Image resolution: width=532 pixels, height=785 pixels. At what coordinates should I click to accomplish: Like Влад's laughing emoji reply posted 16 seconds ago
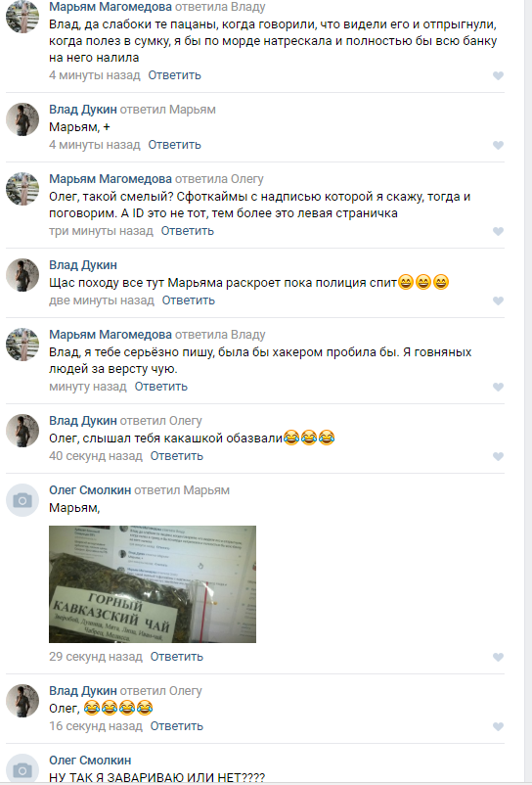[498, 726]
